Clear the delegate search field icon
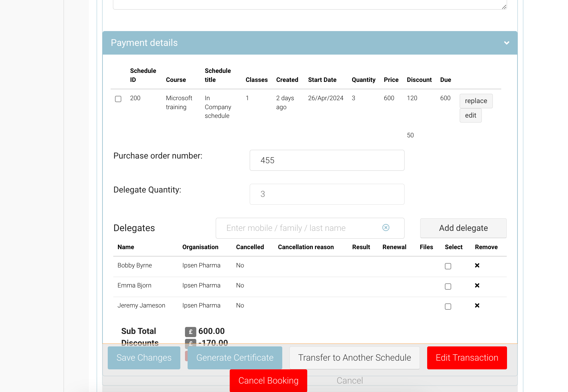568x392 pixels. tap(386, 228)
